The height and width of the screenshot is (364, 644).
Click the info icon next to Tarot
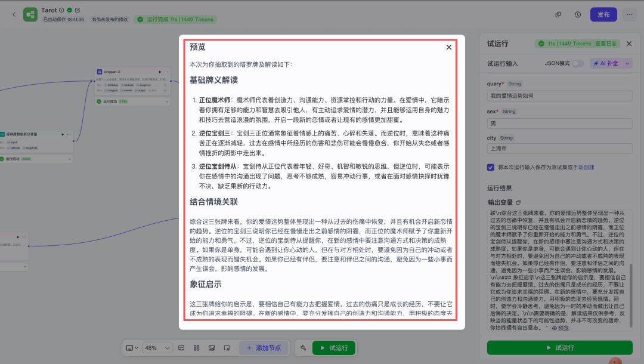(x=62, y=10)
